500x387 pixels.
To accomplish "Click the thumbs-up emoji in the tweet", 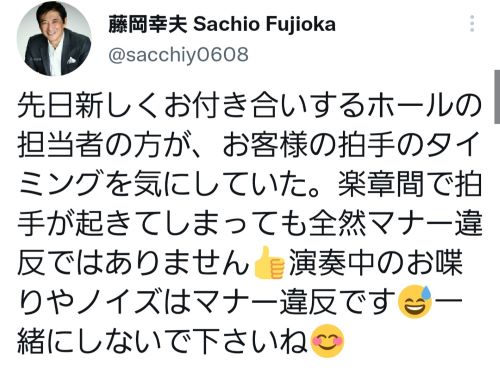I will tap(269, 263).
